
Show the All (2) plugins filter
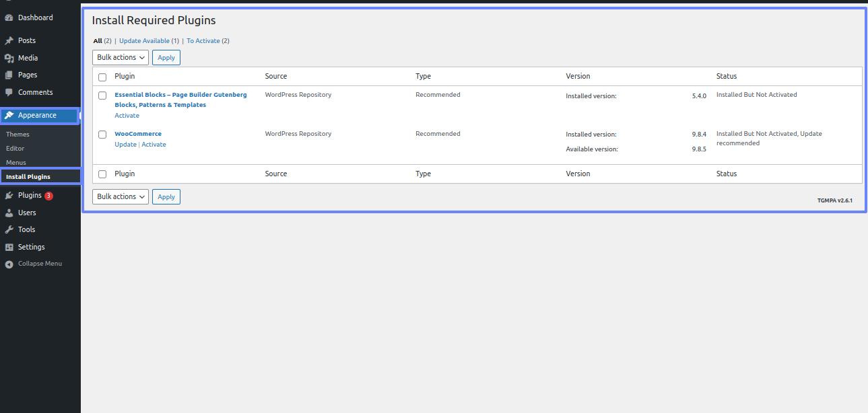[x=102, y=41]
